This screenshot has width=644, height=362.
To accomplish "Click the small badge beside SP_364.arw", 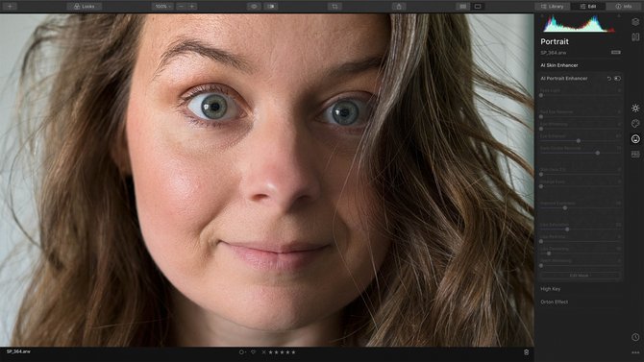I will (616, 53).
